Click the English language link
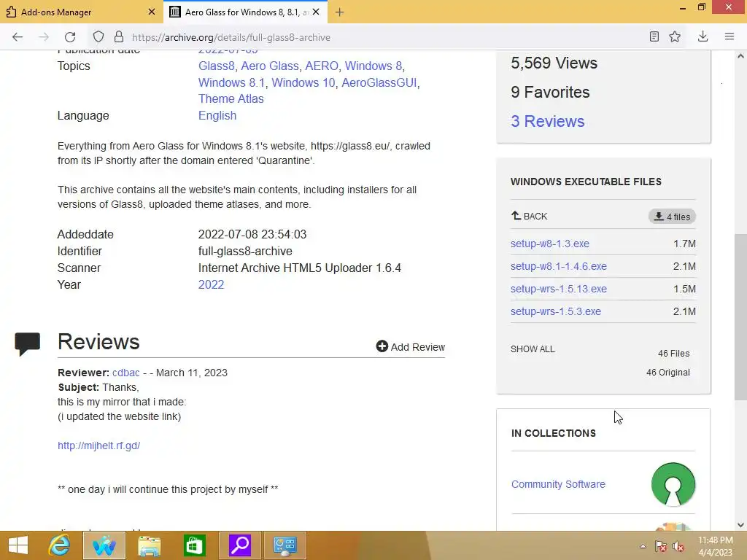The image size is (747, 560). tap(217, 115)
